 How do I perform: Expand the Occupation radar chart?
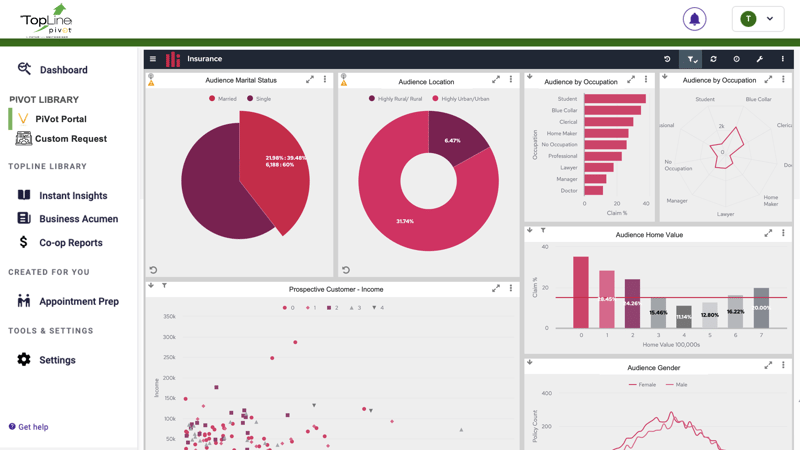pos(768,80)
